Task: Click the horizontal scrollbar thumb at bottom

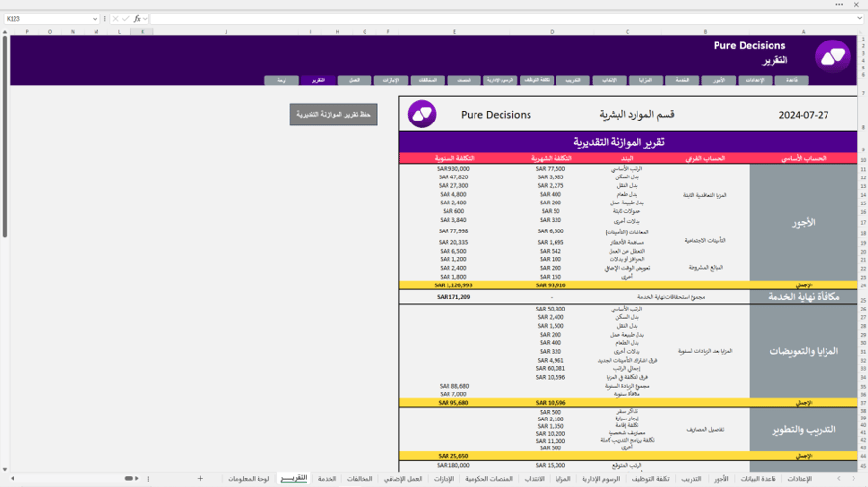Action: (128, 478)
